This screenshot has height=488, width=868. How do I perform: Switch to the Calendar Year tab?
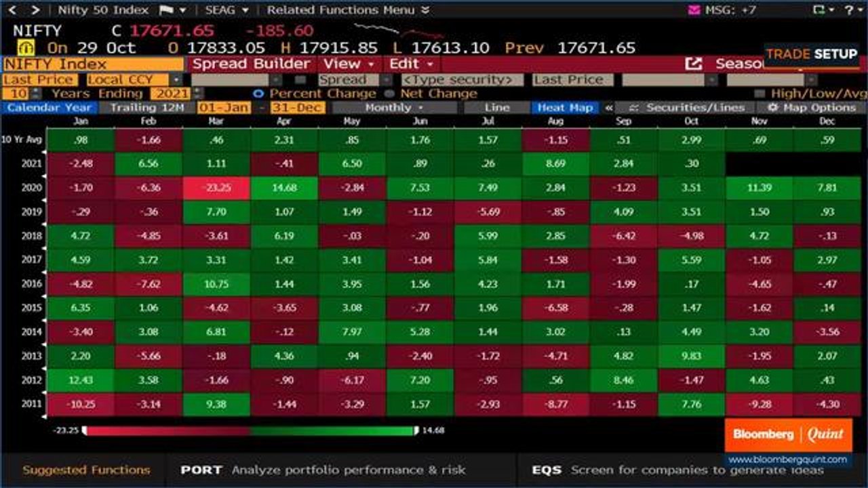point(49,108)
